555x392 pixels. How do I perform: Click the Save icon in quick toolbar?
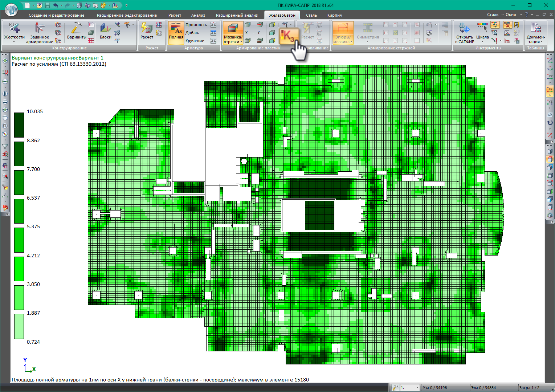coord(47,5)
